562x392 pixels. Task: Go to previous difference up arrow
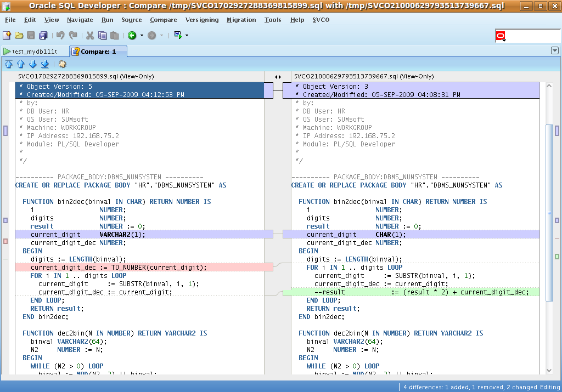[20, 64]
